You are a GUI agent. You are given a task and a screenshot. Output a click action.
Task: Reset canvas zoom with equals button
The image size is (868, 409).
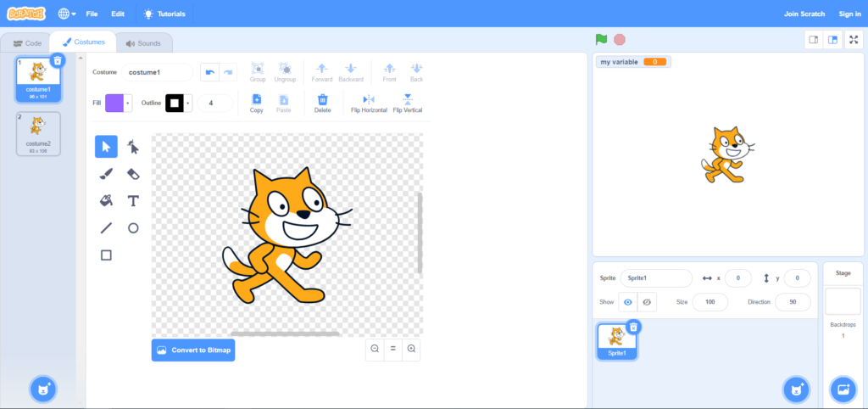coord(393,349)
